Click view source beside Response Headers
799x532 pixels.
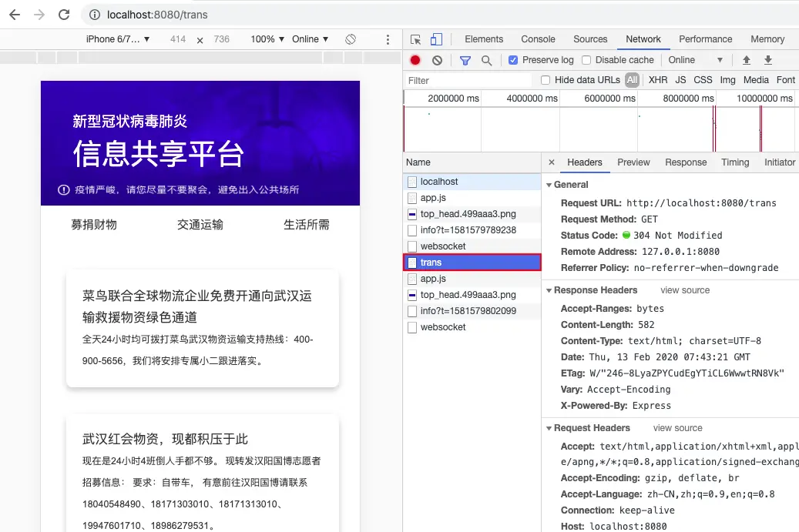(x=685, y=290)
